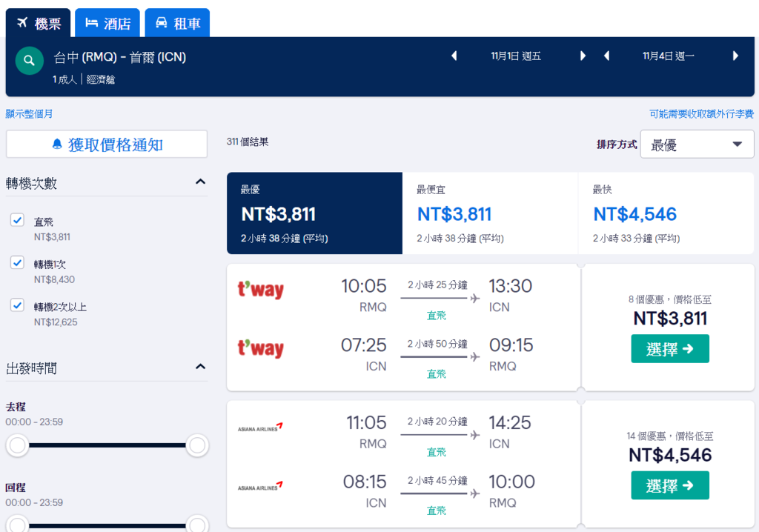This screenshot has width=759, height=532.
Task: Collapse the 出發時間 filter section
Action: [200, 367]
